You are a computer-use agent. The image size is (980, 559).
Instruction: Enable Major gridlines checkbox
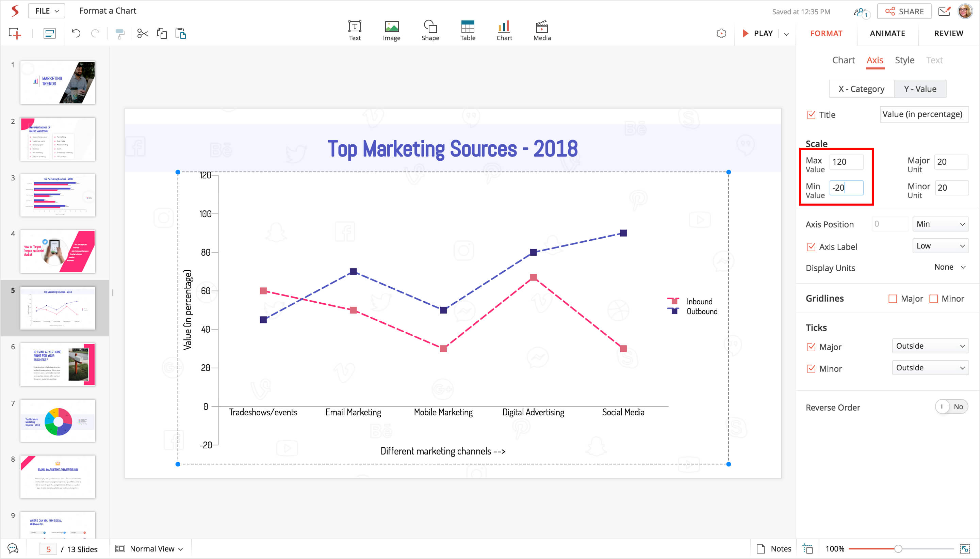point(893,299)
